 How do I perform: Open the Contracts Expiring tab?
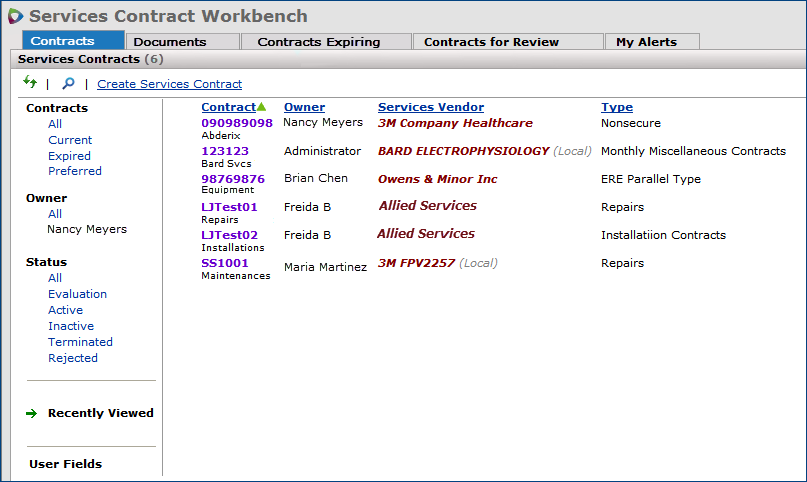coord(318,42)
